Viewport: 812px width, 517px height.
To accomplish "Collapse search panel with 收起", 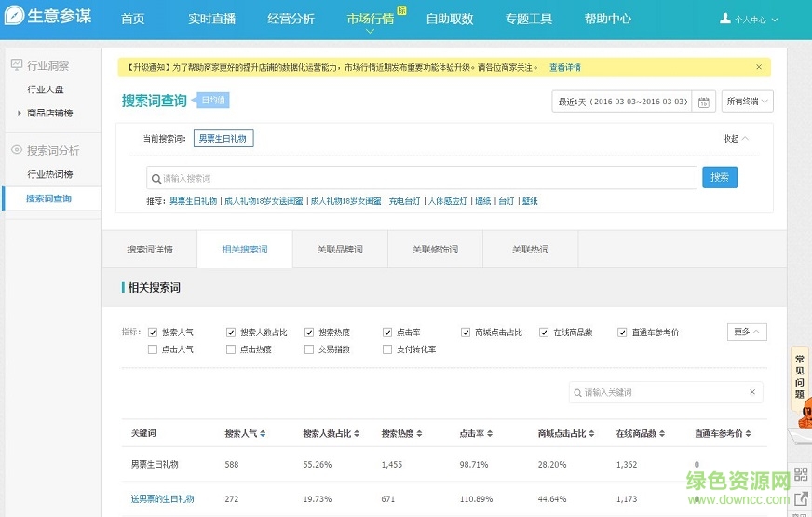I will tap(735, 139).
